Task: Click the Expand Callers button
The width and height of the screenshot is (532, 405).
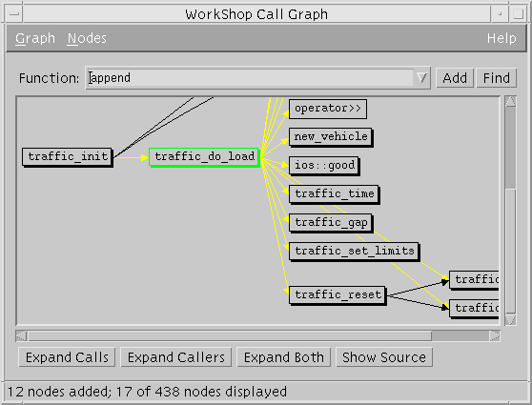Action: [x=175, y=357]
